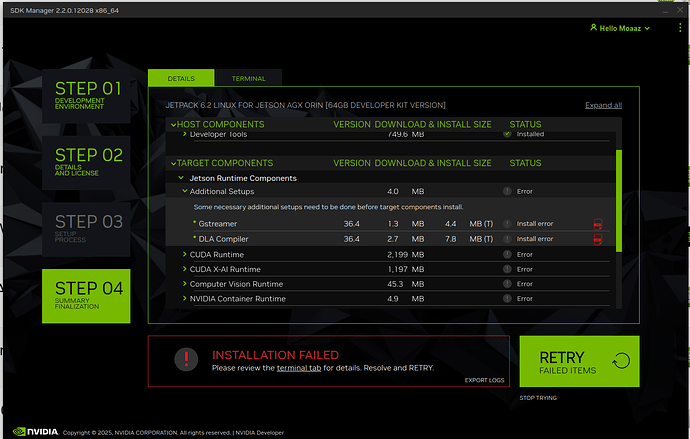The width and height of the screenshot is (690, 439).
Task: Collapse the HOST COMPONENTS section
Action: click(173, 124)
